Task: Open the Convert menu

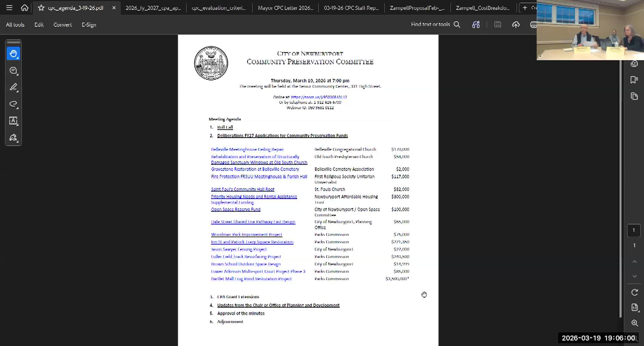Action: tap(62, 24)
